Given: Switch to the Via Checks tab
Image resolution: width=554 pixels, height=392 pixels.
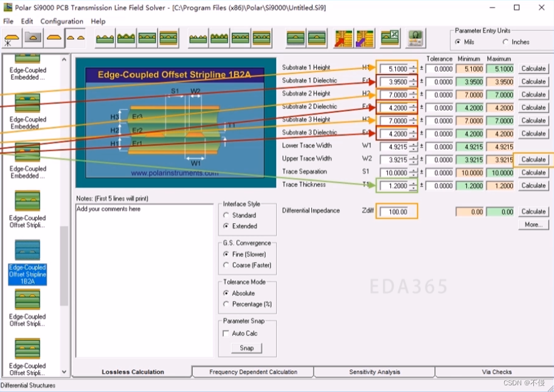Looking at the screenshot, I should point(496,372).
